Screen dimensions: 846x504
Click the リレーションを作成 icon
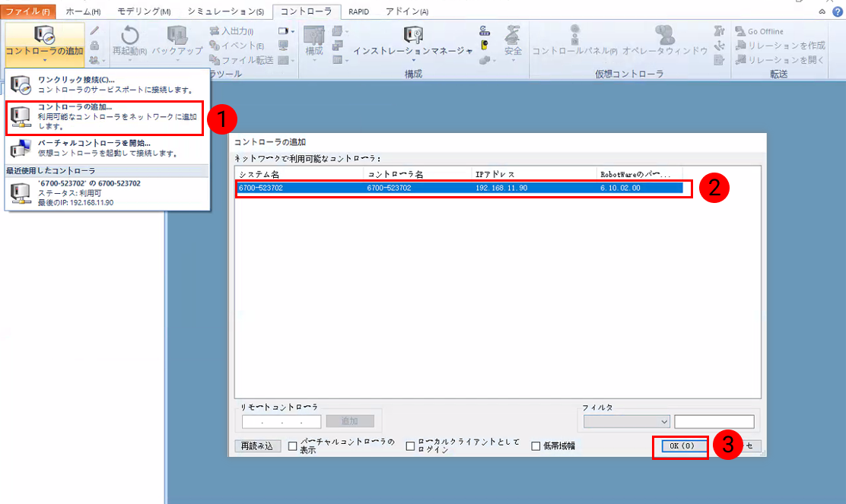point(740,46)
